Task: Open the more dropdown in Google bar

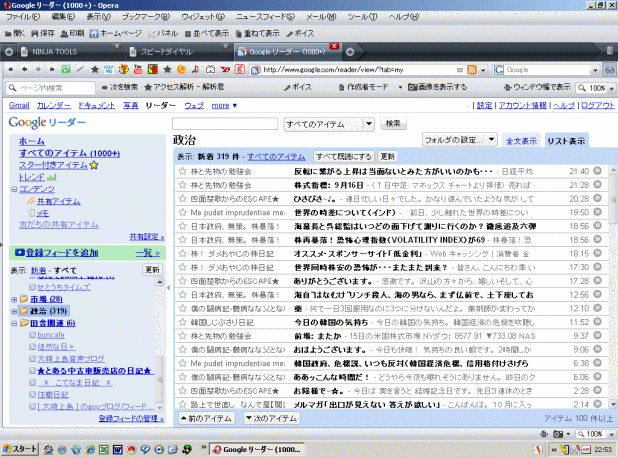Action: tap(224, 106)
